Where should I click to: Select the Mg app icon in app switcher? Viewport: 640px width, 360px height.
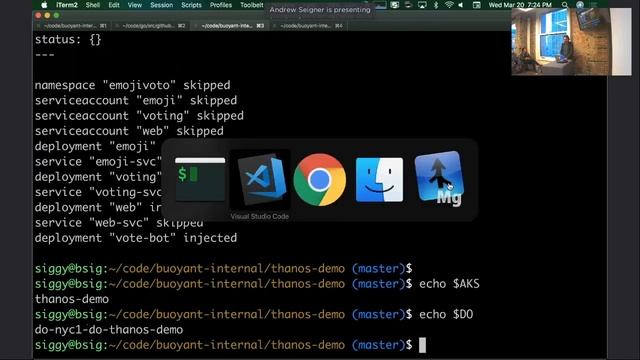439,179
